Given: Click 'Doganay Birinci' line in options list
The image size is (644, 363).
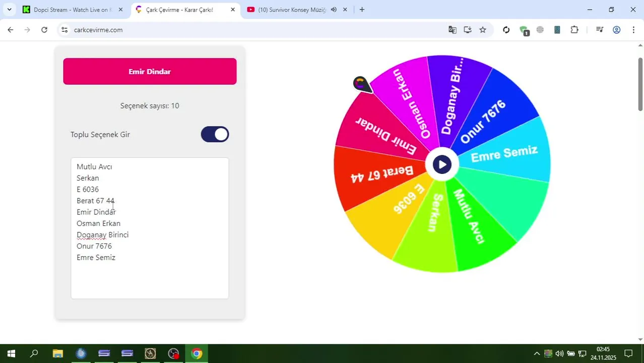Looking at the screenshot, I should (102, 234).
